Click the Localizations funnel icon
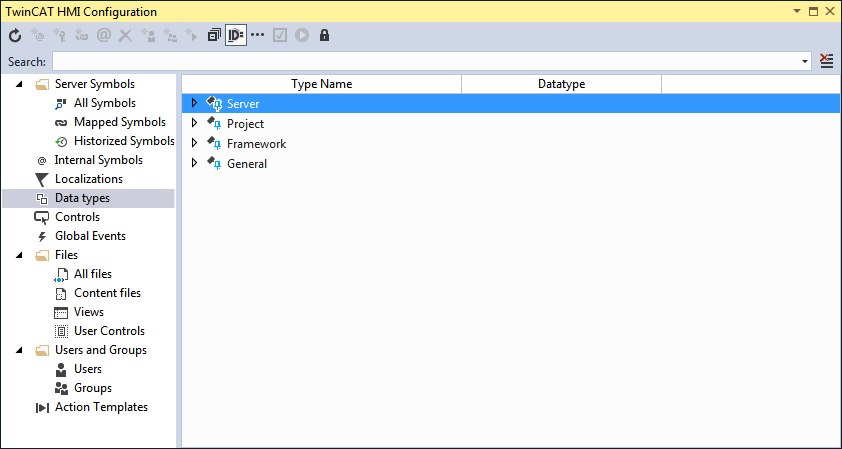 point(42,179)
